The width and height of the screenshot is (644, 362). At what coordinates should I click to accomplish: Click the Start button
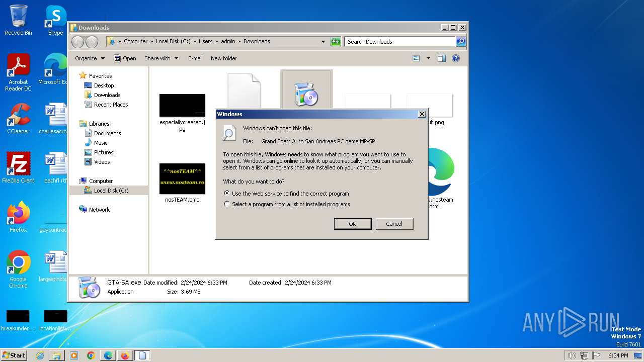point(14,355)
